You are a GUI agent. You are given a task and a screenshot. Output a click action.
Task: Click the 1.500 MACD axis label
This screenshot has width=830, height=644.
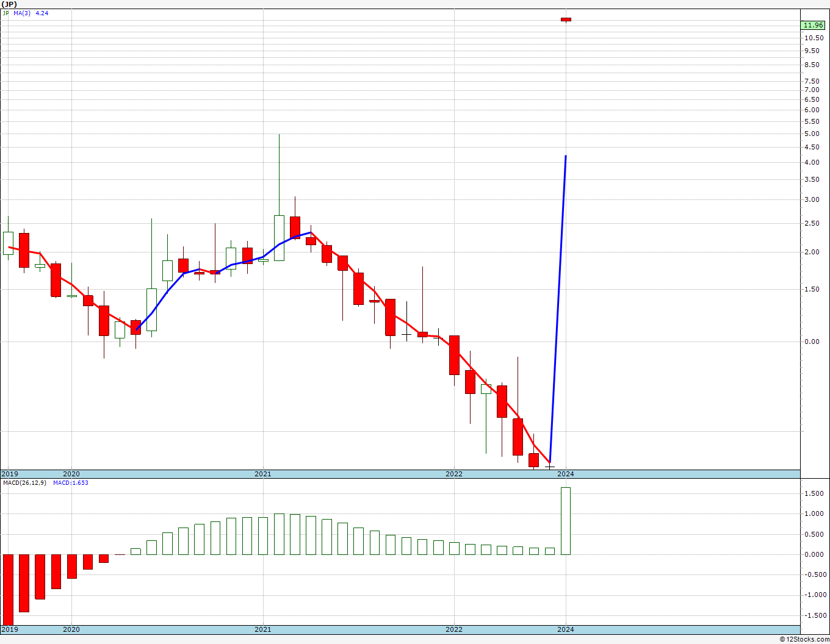click(x=814, y=494)
